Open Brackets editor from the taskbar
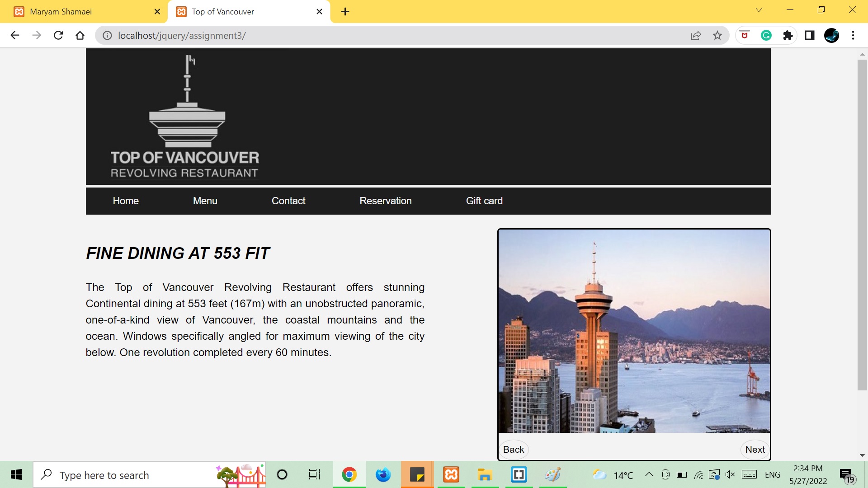Image resolution: width=868 pixels, height=488 pixels. point(519,475)
